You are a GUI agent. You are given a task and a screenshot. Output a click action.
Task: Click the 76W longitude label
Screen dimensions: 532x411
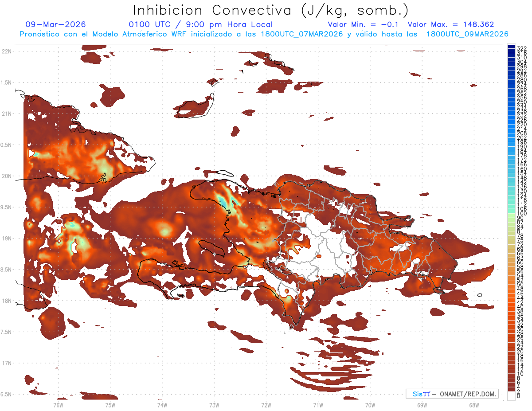pyautogui.click(x=58, y=405)
